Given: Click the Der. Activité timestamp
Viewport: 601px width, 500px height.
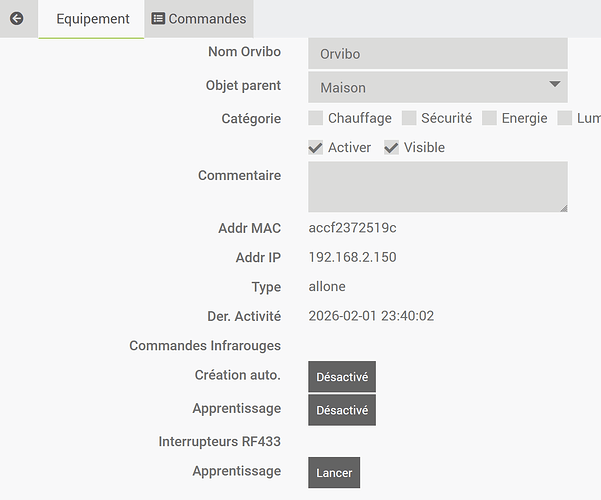Looking at the screenshot, I should (371, 316).
